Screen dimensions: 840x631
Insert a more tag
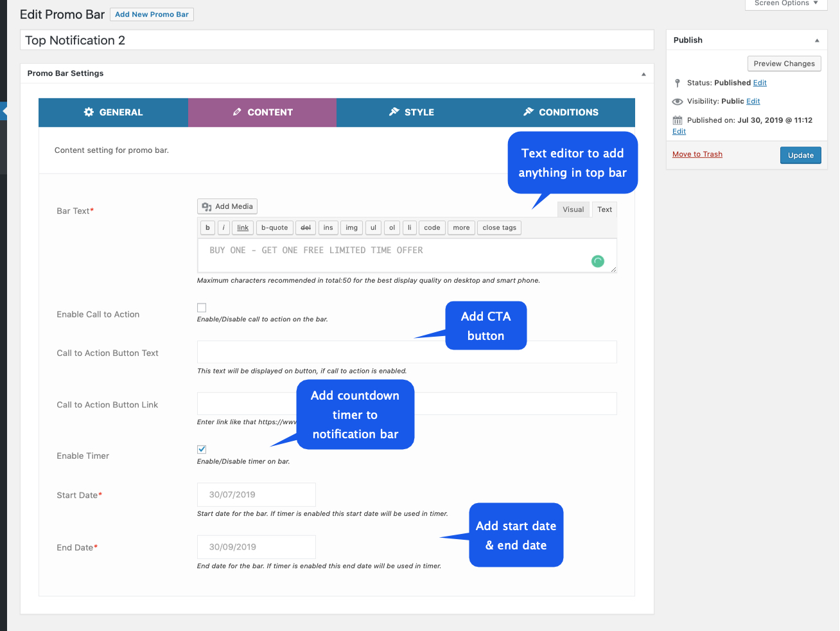coord(461,227)
